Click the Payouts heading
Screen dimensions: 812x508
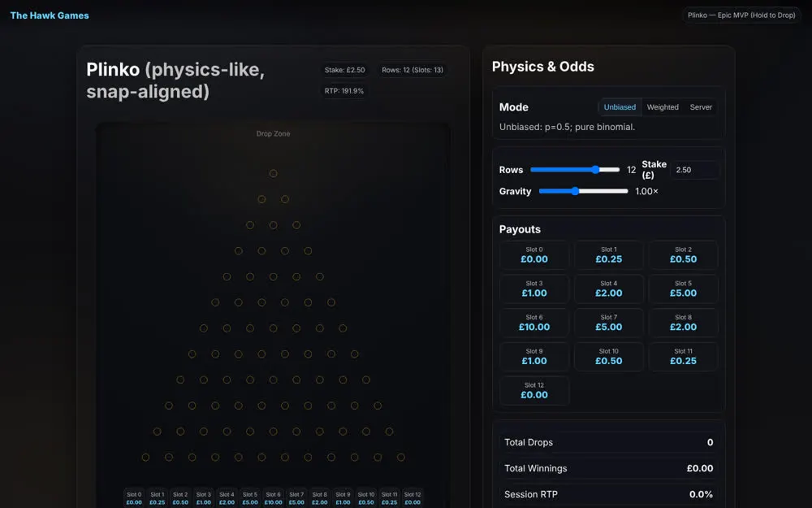click(520, 230)
